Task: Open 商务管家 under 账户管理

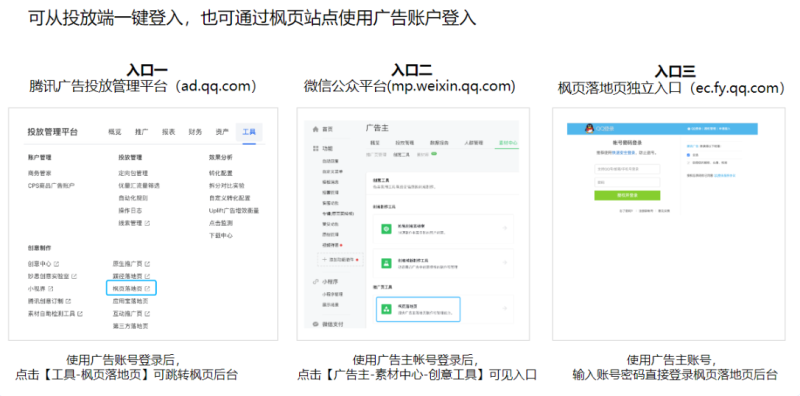Action: (39, 174)
